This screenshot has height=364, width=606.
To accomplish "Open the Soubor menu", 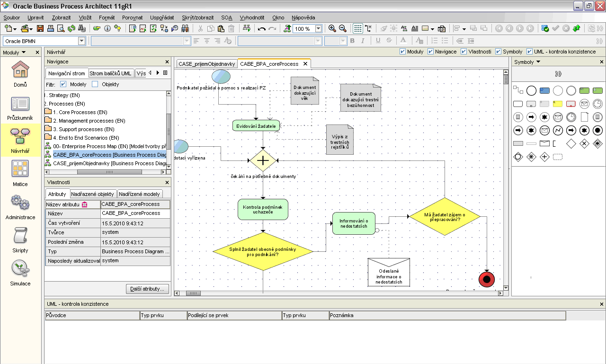I will [12, 18].
